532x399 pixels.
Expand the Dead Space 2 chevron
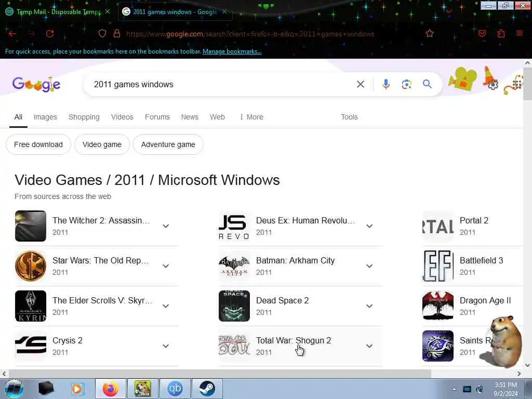tap(369, 306)
